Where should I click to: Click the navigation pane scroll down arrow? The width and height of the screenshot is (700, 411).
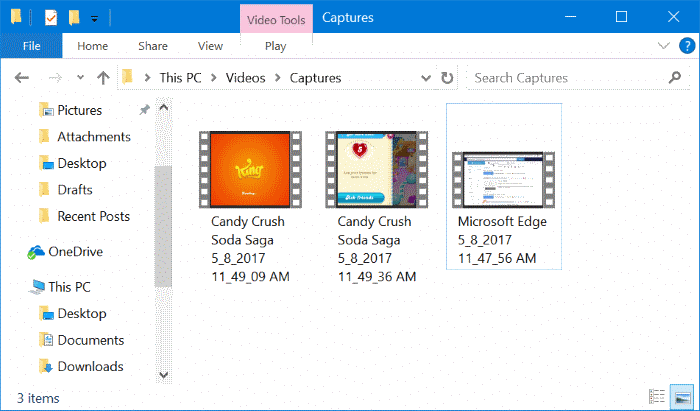point(164,375)
